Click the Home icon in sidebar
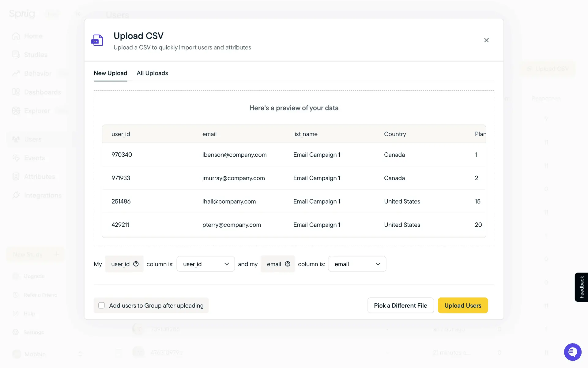Screen dimensions: 588x368 (16, 36)
